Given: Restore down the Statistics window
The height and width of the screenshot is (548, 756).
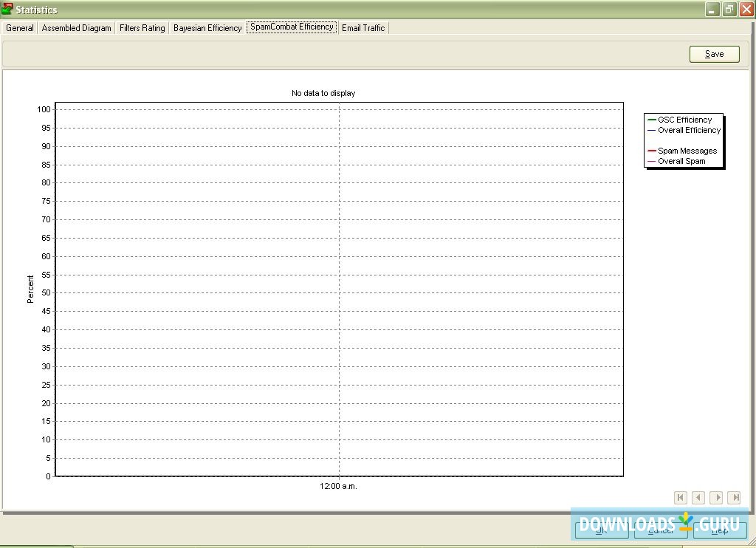Looking at the screenshot, I should point(729,9).
